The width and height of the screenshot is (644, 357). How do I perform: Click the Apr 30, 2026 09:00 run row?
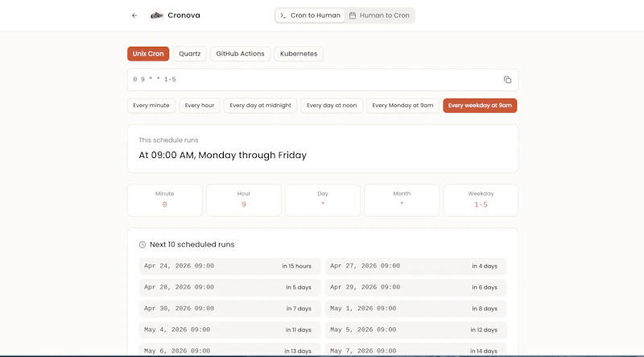point(229,309)
